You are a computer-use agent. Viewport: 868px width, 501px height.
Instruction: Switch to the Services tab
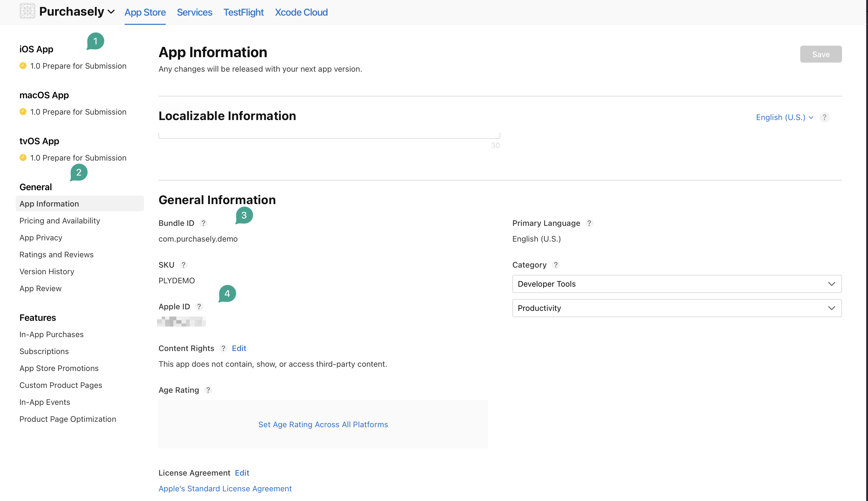[x=194, y=12]
